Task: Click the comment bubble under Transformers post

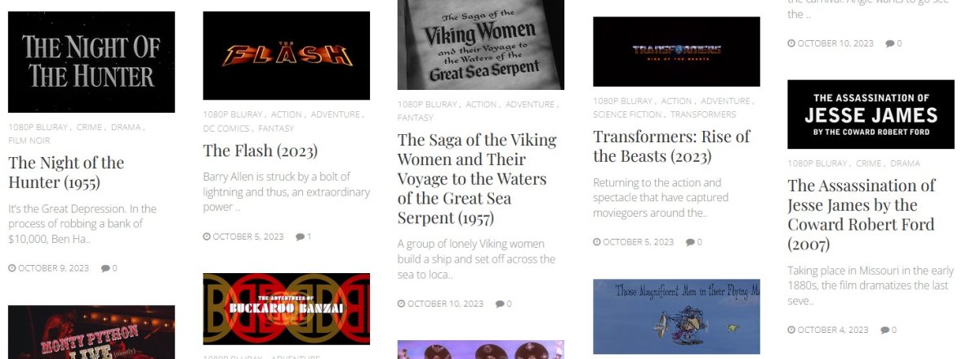Action: (689, 242)
